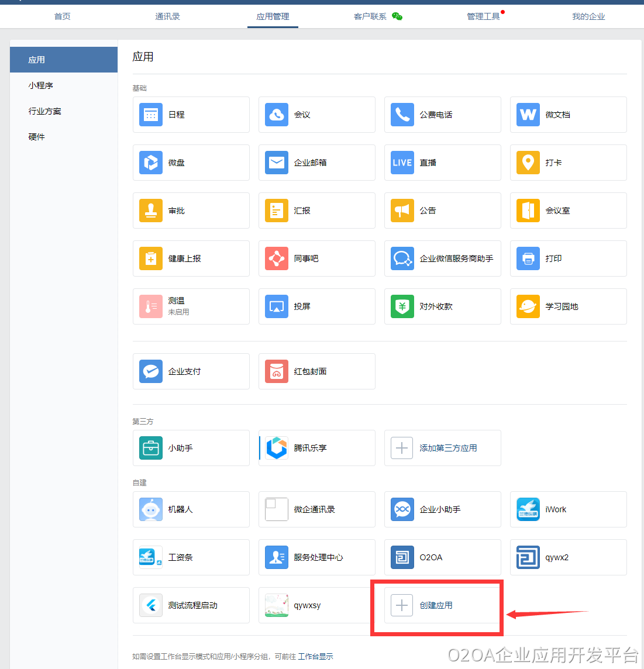Switch to the 通讯录 tab
Image resolution: width=644 pixels, height=669 pixels.
click(167, 16)
